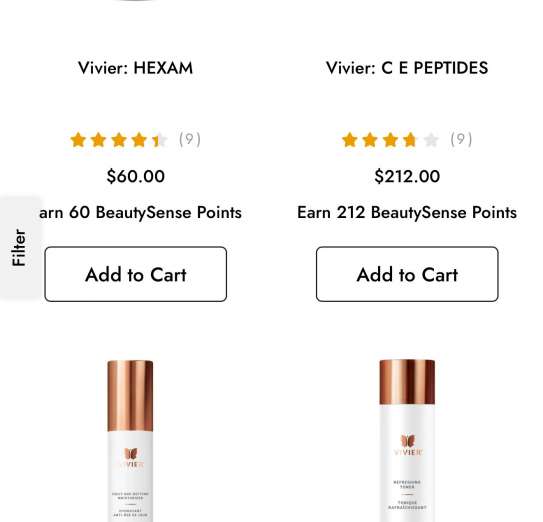Click the first star of HEXAM rating
The image size is (543, 522).
[x=78, y=140]
